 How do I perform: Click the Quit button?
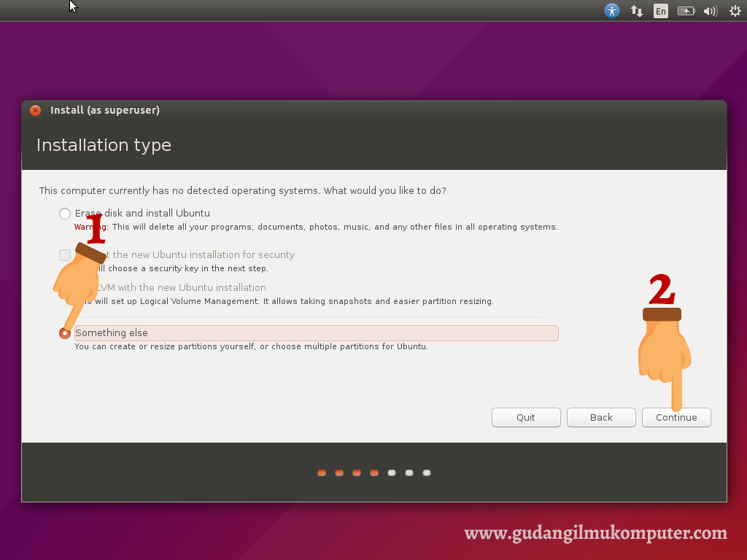pyautogui.click(x=526, y=417)
